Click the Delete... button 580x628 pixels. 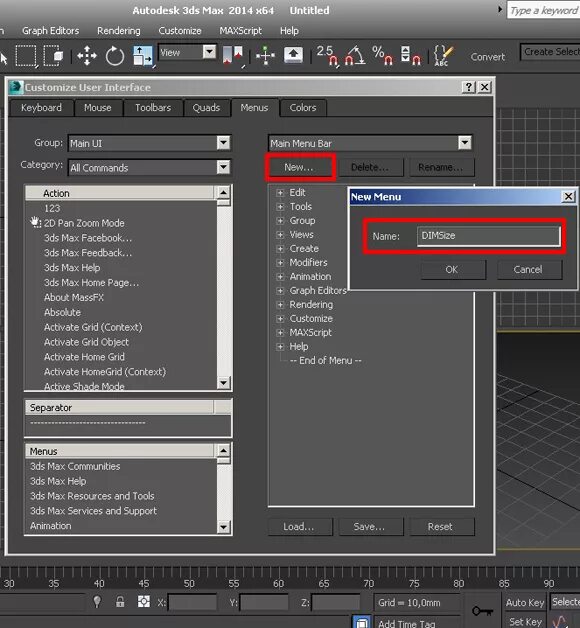pyautogui.click(x=370, y=167)
